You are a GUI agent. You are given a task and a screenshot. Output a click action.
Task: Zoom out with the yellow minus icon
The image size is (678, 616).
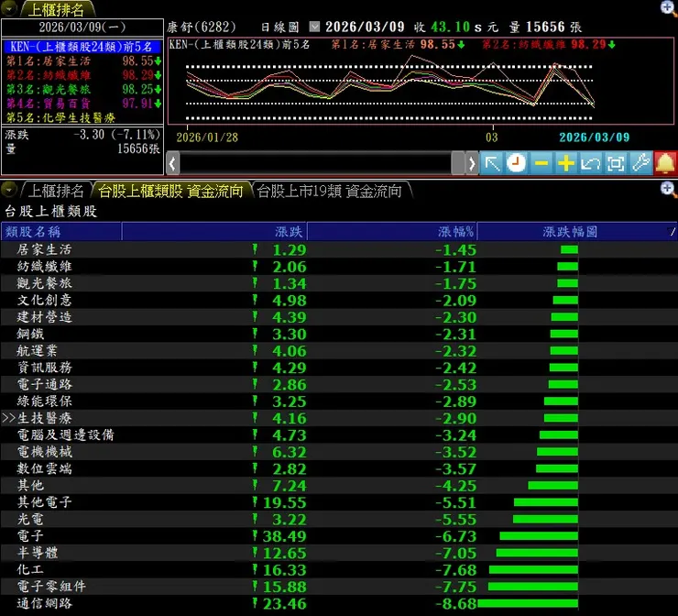click(541, 163)
